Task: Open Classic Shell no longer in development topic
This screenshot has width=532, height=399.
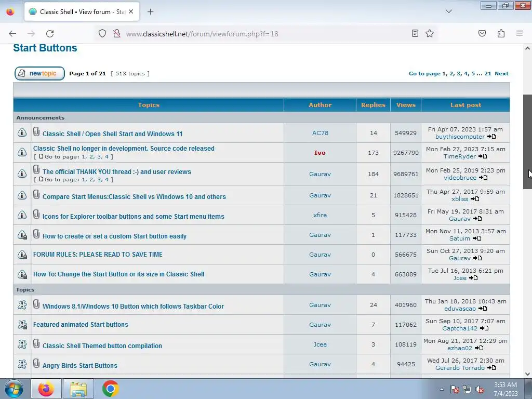Action: click(x=124, y=148)
